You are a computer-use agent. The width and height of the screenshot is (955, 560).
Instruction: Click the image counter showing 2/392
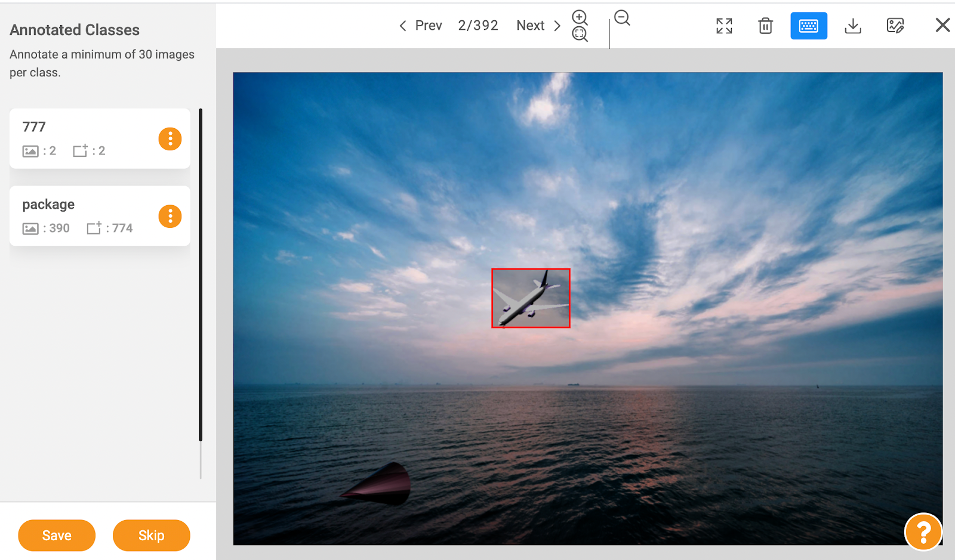click(x=478, y=26)
